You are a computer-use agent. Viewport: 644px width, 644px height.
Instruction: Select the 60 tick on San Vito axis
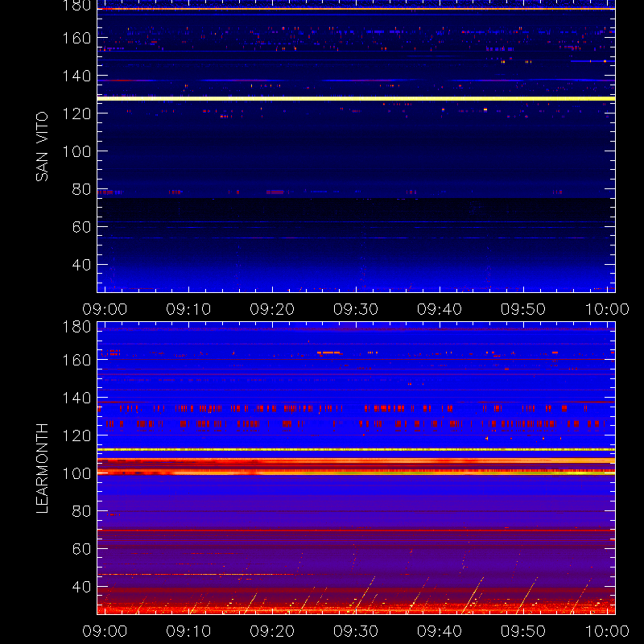tap(81, 227)
